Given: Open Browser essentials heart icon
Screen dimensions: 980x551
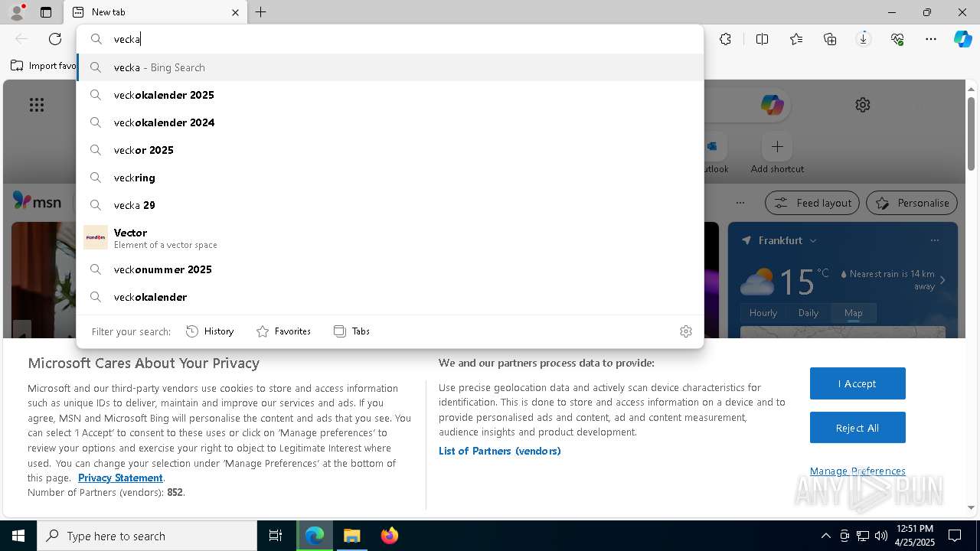Looking at the screenshot, I should 897,39.
